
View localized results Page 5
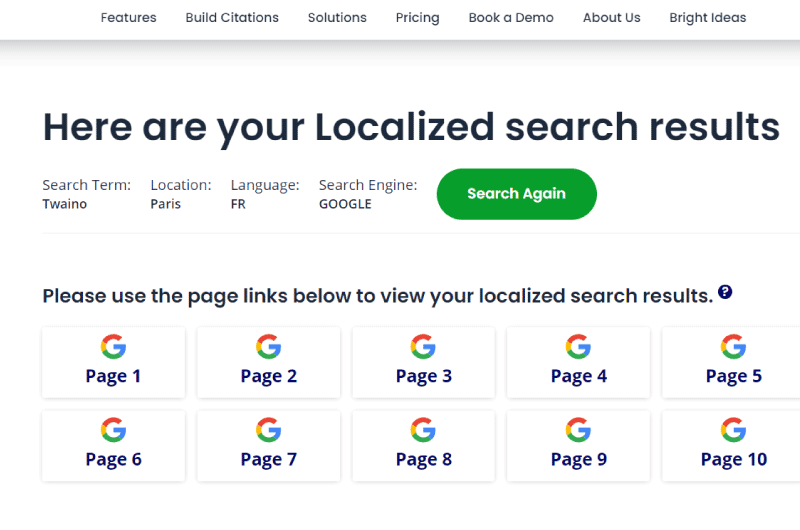coord(731,363)
